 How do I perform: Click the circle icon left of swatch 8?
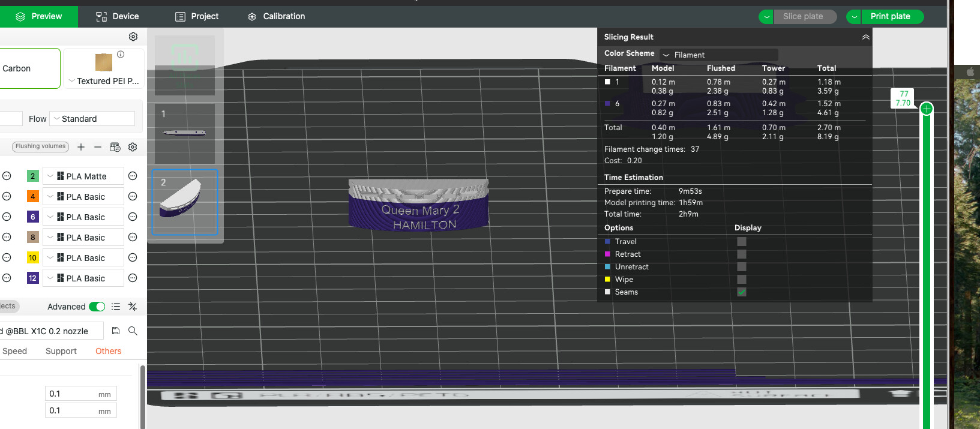[x=7, y=237]
